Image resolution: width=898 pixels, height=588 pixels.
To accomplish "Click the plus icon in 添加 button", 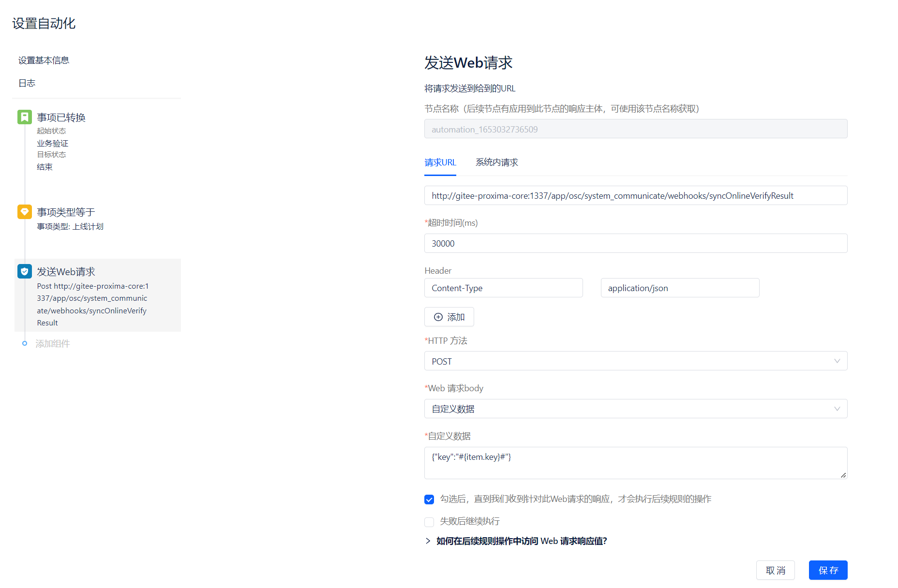I will [x=438, y=317].
